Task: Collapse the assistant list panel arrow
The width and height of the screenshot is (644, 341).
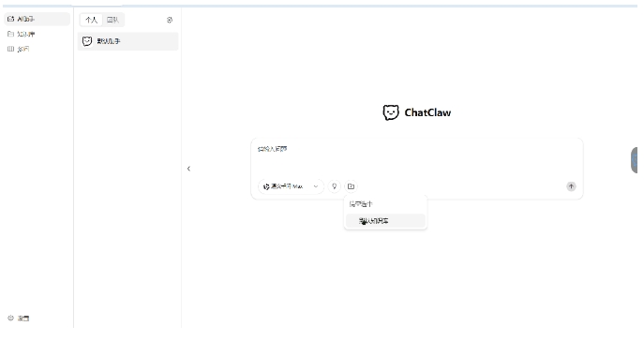Action: click(x=188, y=169)
